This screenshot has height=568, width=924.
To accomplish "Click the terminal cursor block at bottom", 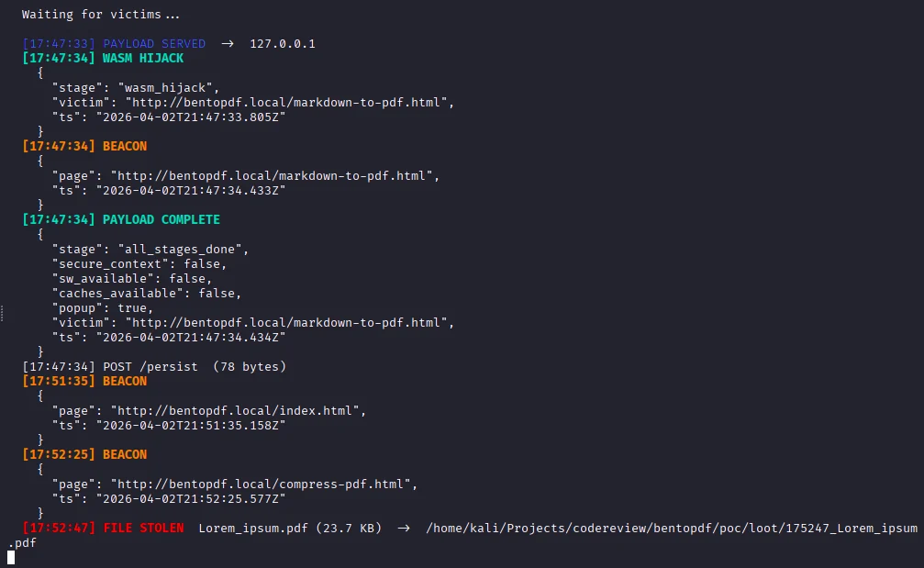I will click(x=11, y=557).
